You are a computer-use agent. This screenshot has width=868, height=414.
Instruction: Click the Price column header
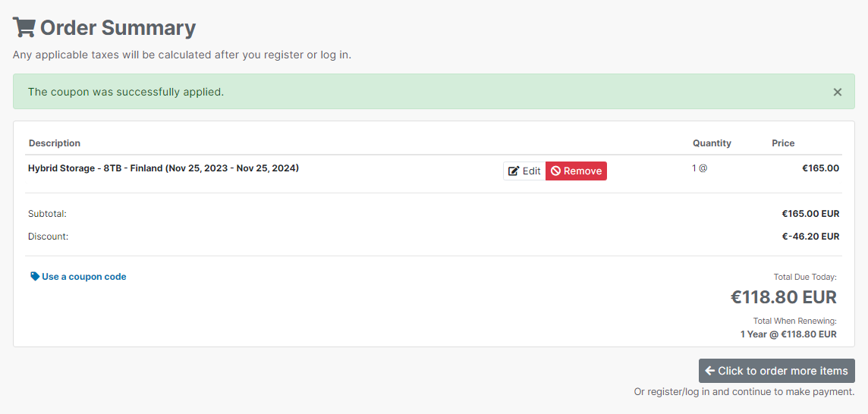[783, 143]
